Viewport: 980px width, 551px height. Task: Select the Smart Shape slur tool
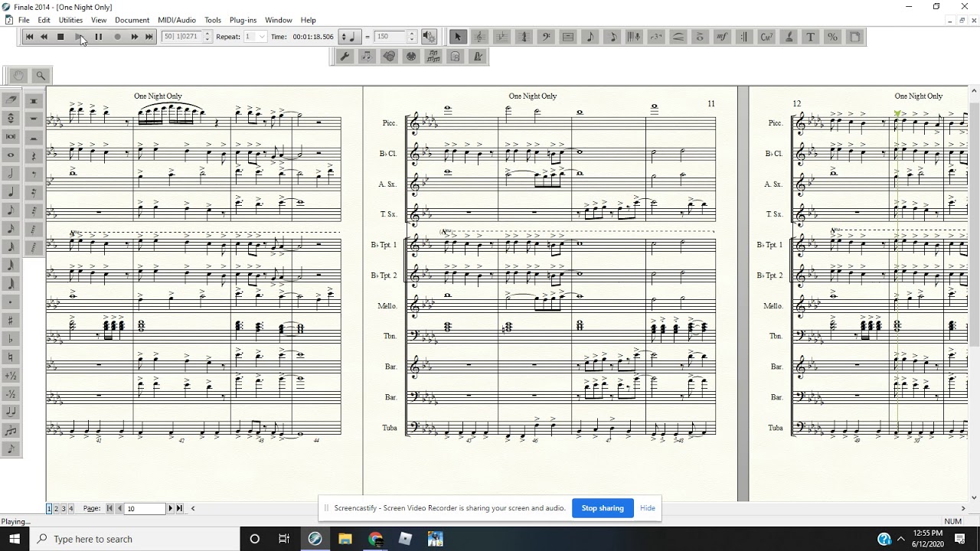678,37
